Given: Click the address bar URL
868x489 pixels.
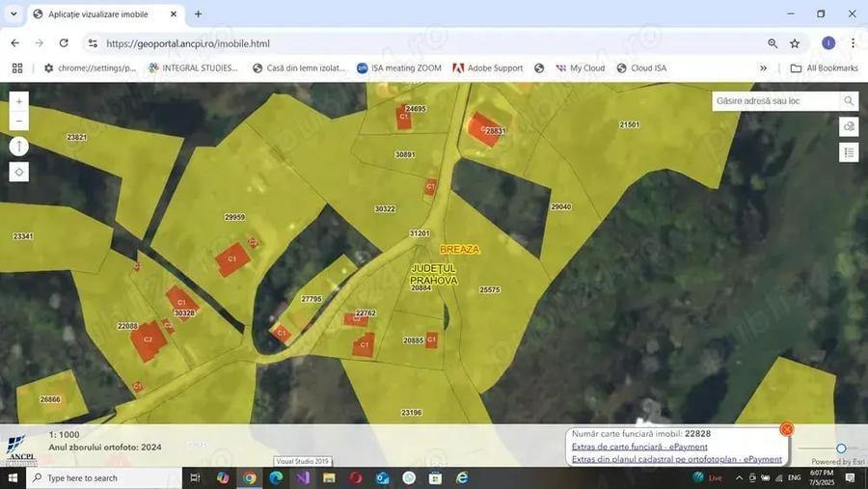Looking at the screenshot, I should [x=188, y=43].
